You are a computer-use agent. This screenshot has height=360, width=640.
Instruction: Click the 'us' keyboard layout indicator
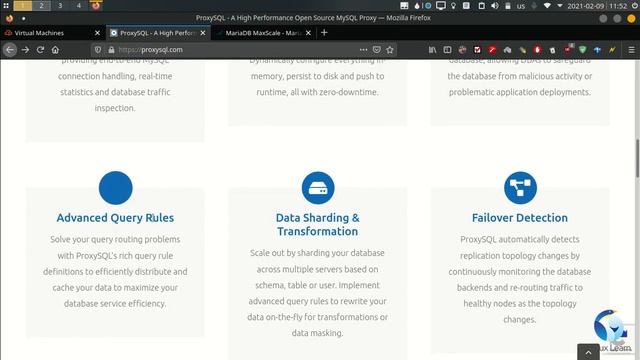(521, 6)
